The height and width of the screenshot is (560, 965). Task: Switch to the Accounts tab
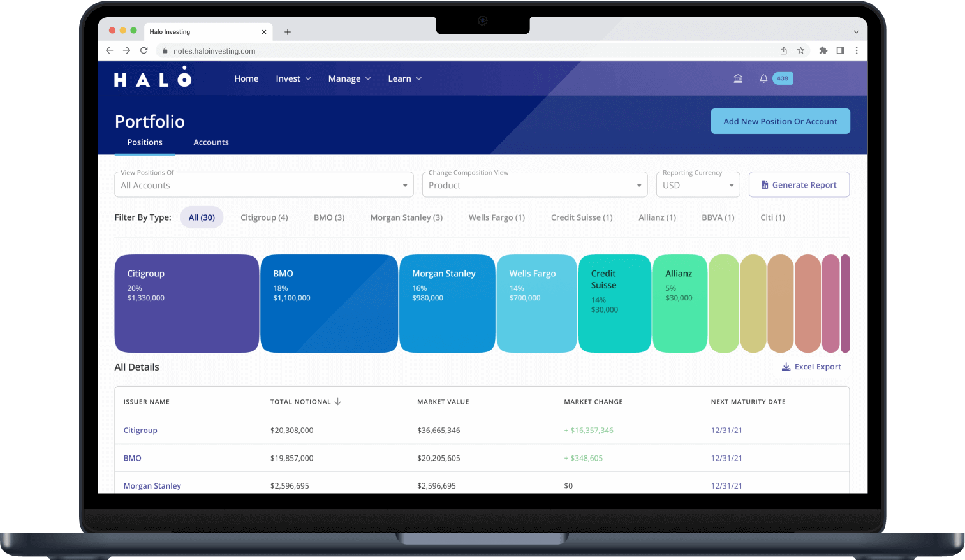click(x=211, y=142)
